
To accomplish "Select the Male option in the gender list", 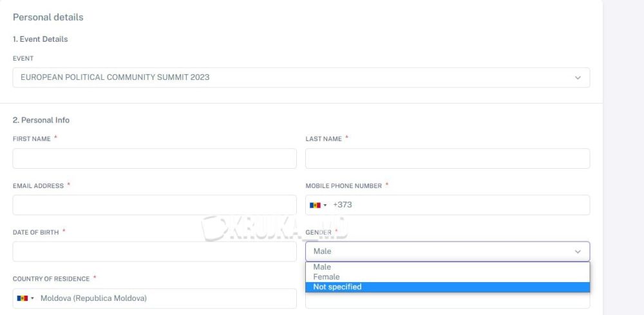I will (322, 267).
